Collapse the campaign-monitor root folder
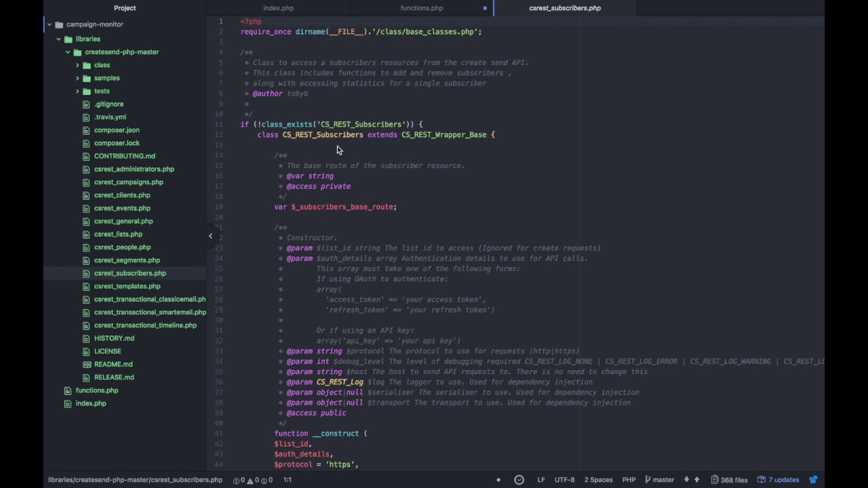This screenshot has width=868, height=488. pos(49,24)
